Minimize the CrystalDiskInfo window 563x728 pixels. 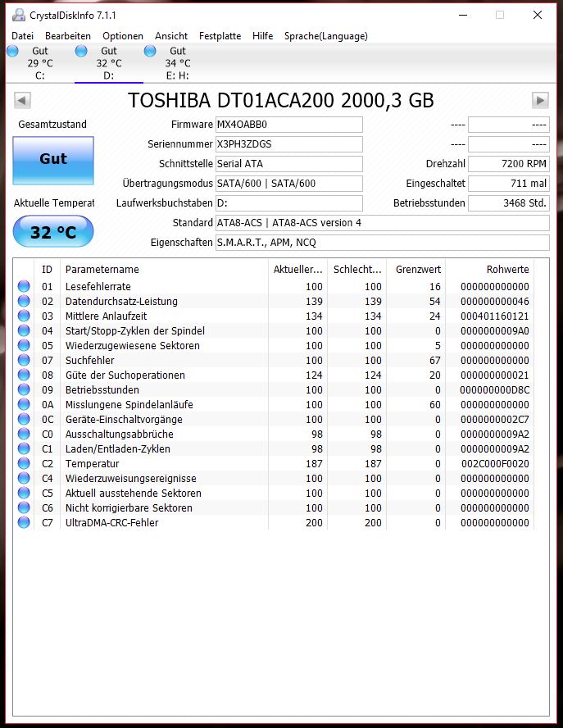(x=463, y=15)
